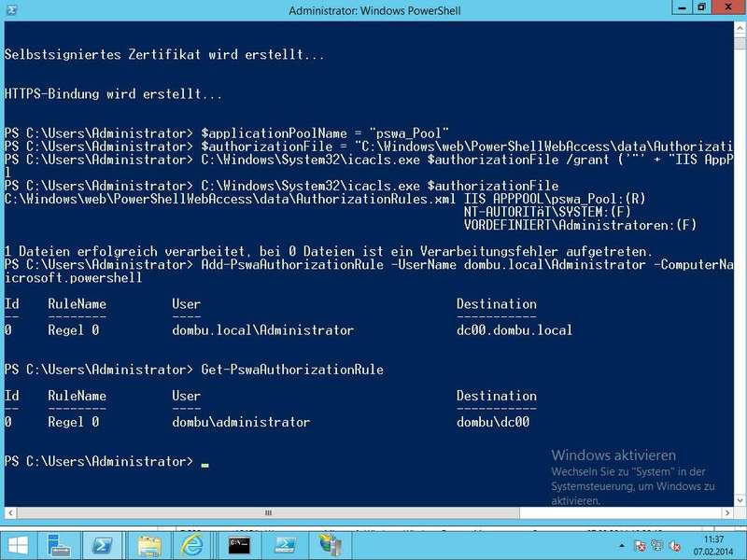Close the PowerShell window
The height and width of the screenshot is (560, 747).
728,7
